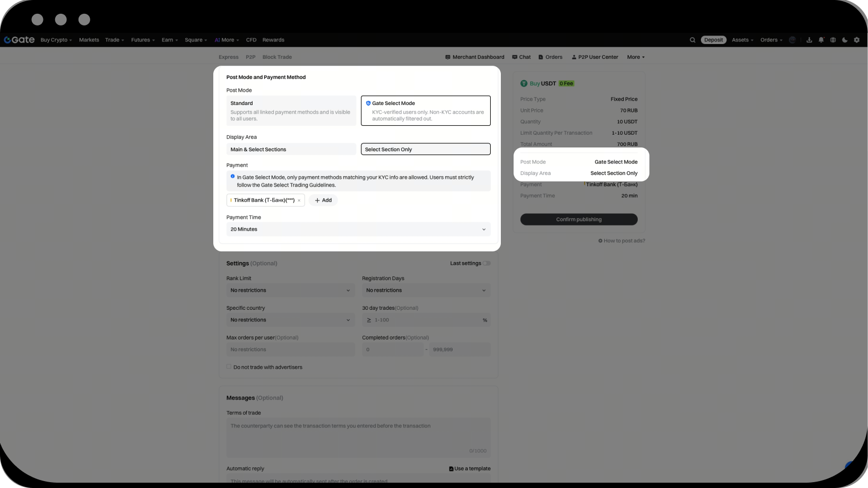
Task: Open the Rewards menu item
Action: (x=273, y=40)
